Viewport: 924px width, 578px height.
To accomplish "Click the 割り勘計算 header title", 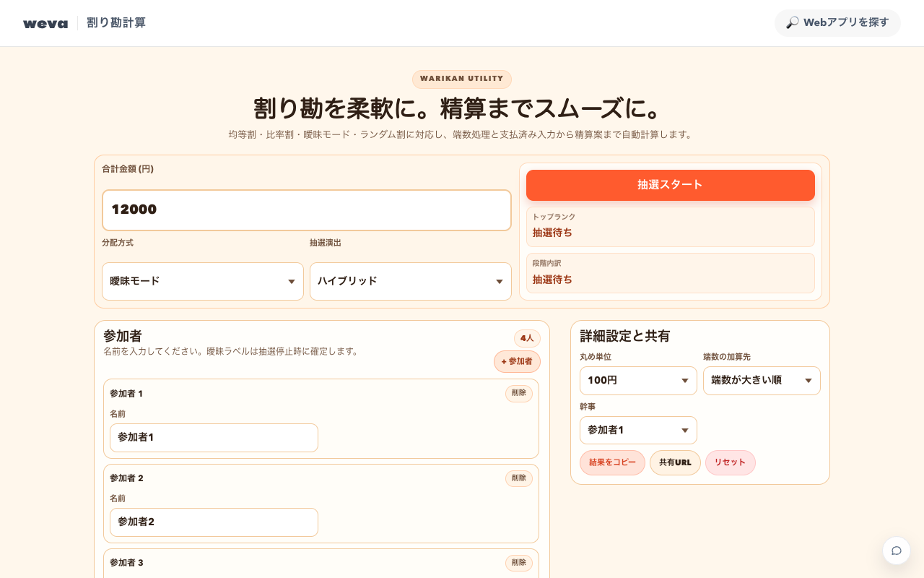I will point(116,23).
